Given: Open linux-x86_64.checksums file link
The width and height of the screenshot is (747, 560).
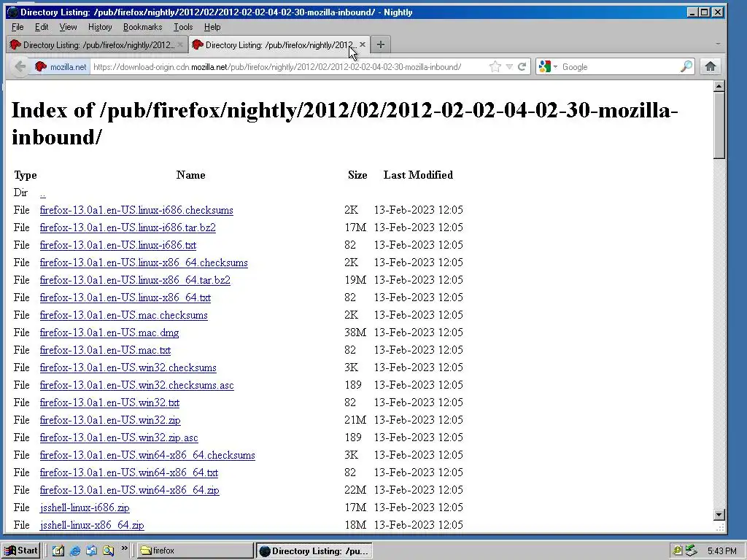Looking at the screenshot, I should (x=144, y=262).
